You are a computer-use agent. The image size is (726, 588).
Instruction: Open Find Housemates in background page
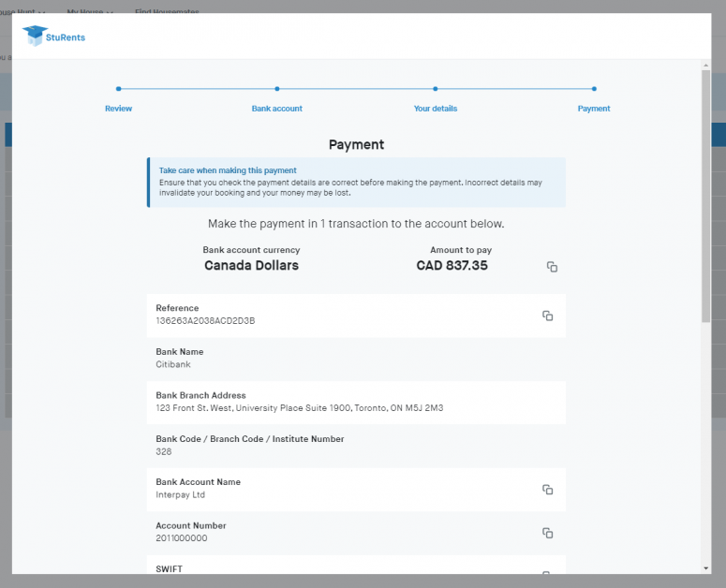[167, 11]
